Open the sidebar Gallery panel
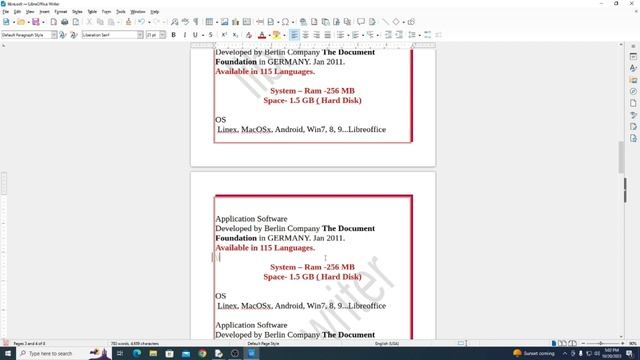 pyautogui.click(x=633, y=80)
